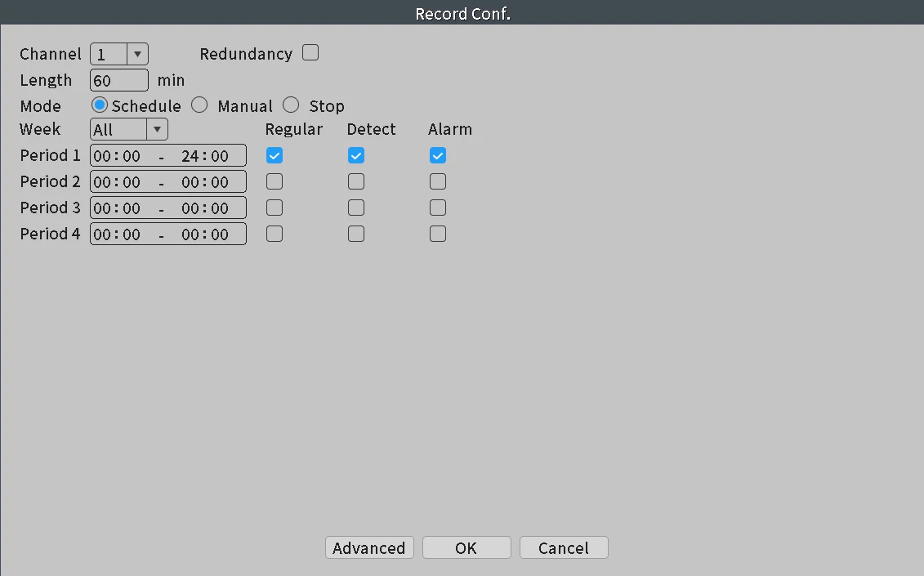Expand the Week selection dropdown
Viewport: 924px width, 576px height.
click(x=157, y=130)
